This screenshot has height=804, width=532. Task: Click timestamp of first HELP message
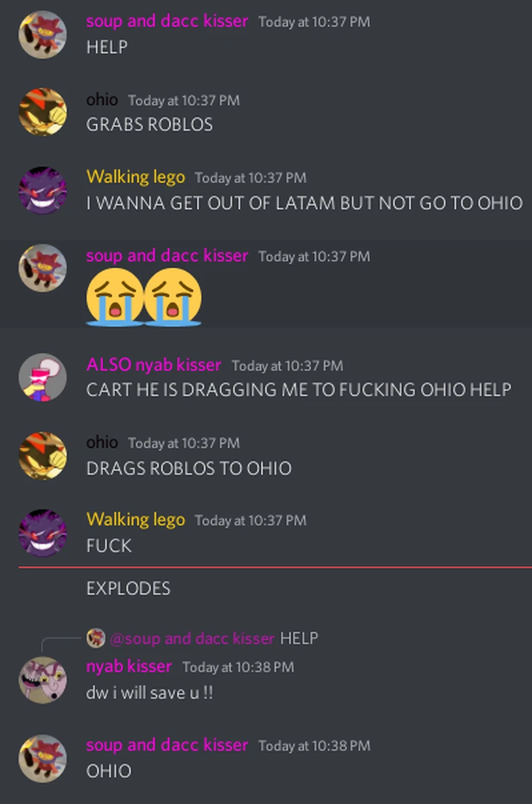click(314, 22)
